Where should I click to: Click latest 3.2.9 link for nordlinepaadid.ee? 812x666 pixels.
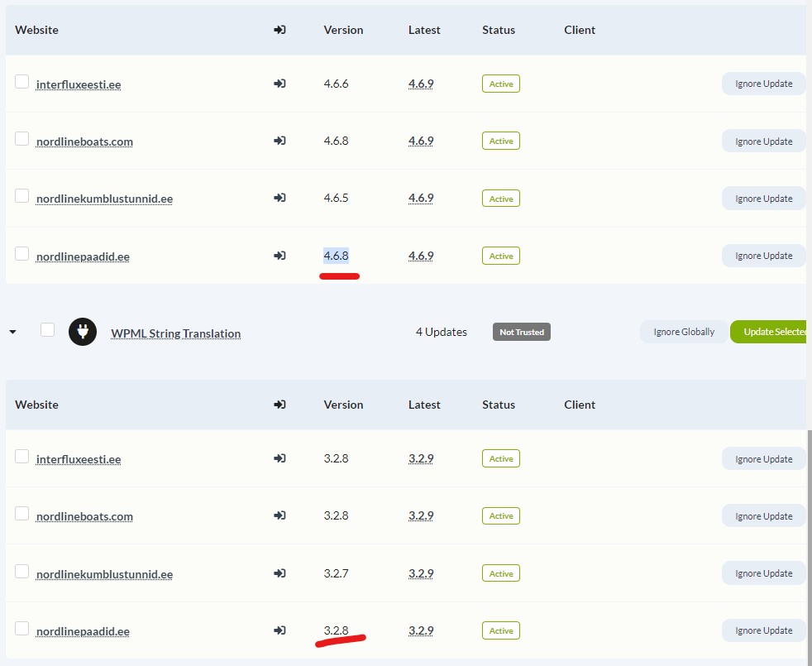pyautogui.click(x=421, y=630)
